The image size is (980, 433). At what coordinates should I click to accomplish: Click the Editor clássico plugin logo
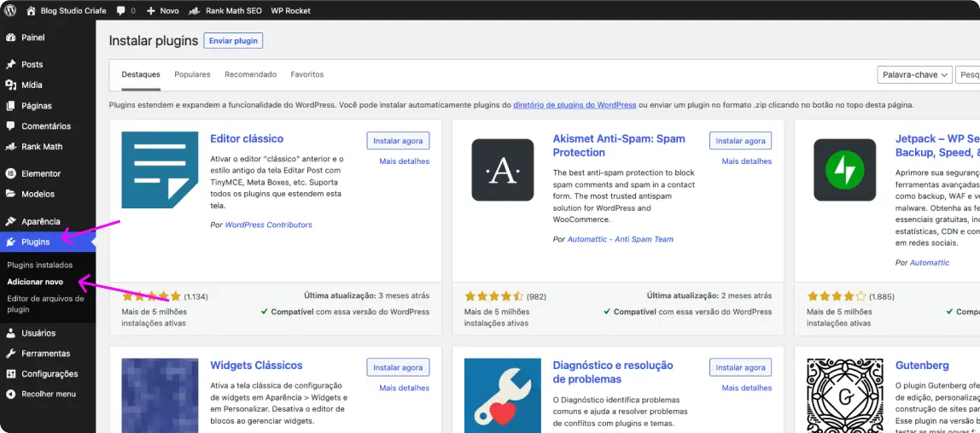click(160, 170)
